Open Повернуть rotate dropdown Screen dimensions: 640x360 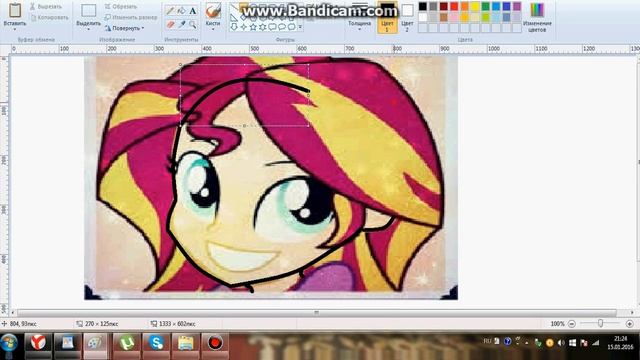pos(125,28)
